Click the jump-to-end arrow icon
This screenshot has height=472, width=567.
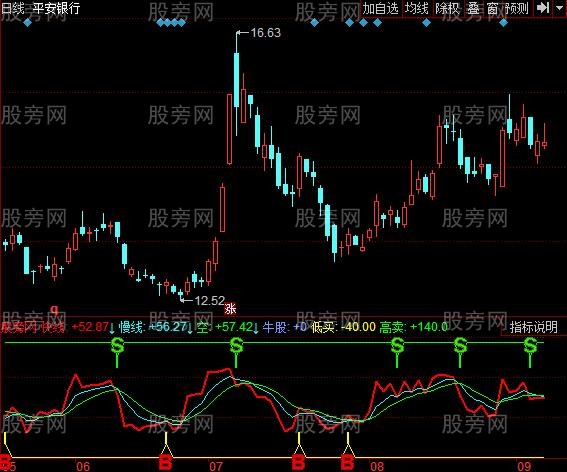543,8
